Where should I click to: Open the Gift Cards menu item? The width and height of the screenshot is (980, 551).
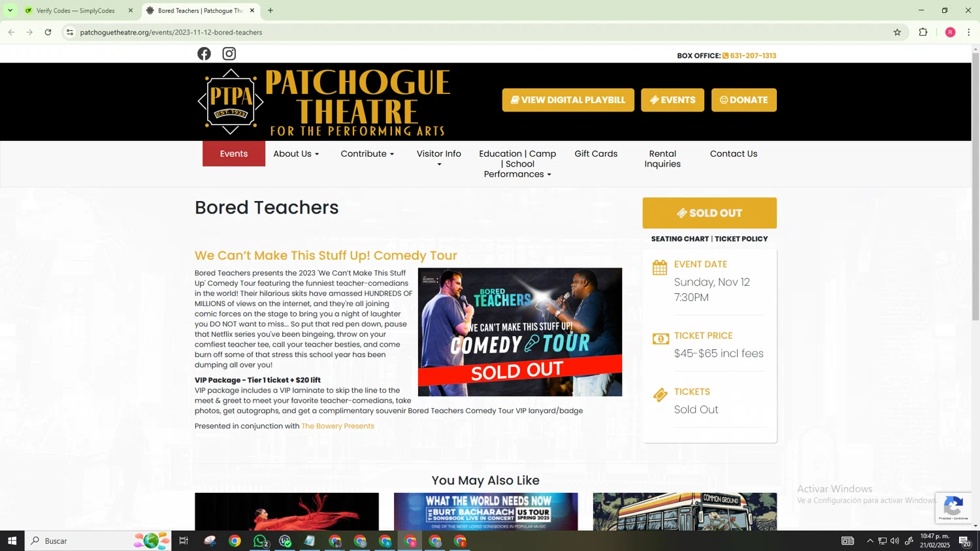pyautogui.click(x=596, y=154)
